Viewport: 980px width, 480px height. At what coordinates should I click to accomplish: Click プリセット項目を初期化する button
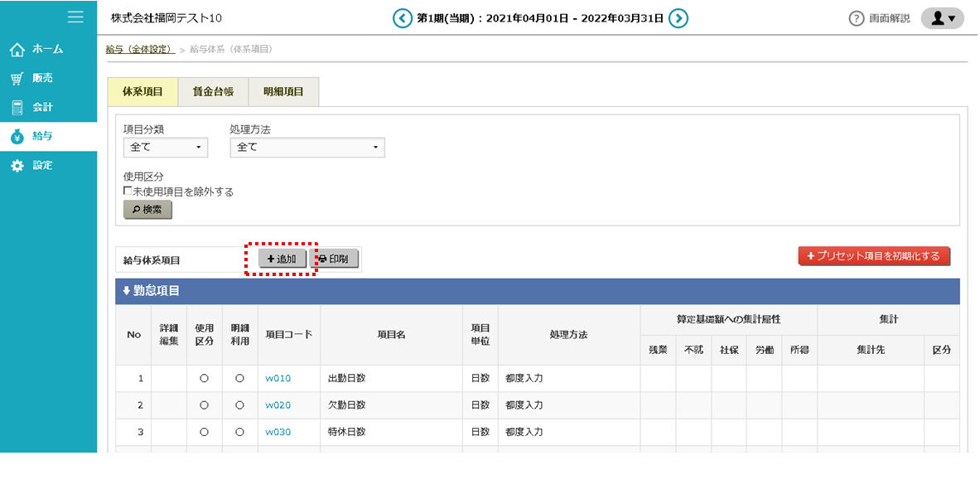pyautogui.click(x=874, y=256)
